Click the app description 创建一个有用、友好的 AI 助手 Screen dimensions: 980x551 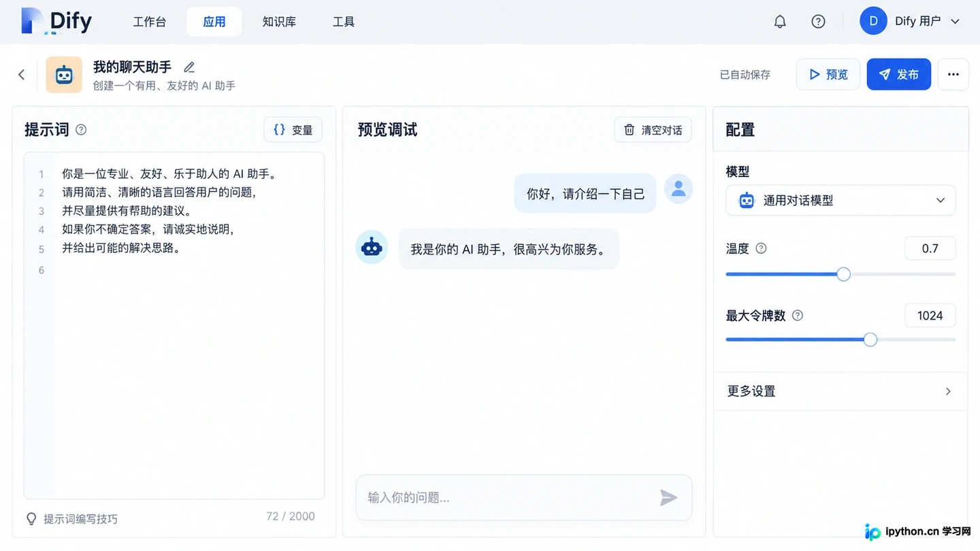(164, 86)
